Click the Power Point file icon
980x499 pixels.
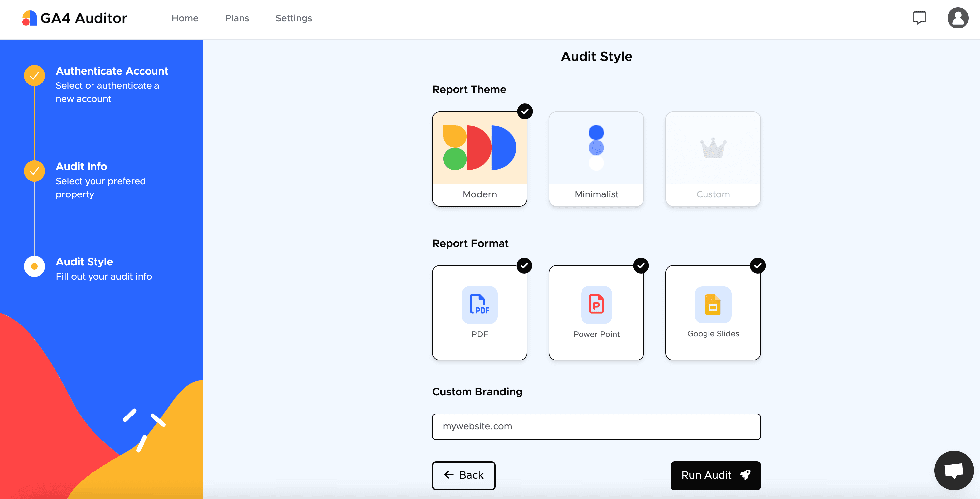click(x=596, y=305)
